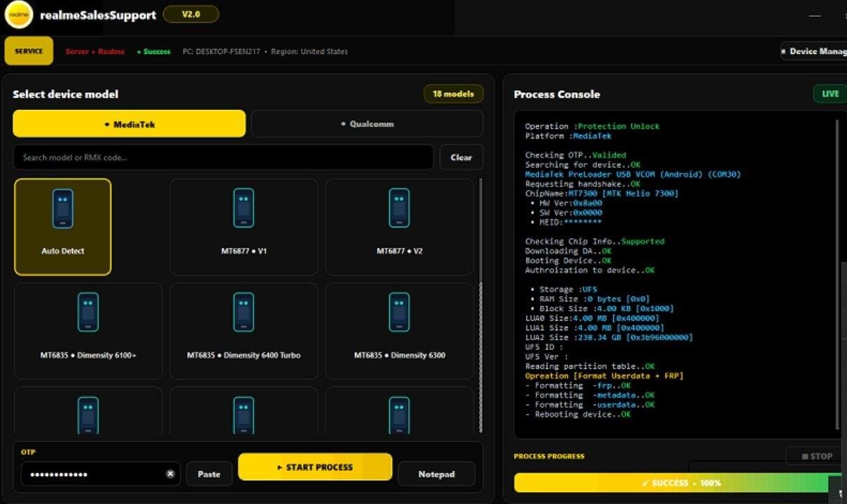Click the LIVE status badge
This screenshot has width=847, height=504.
coord(830,94)
